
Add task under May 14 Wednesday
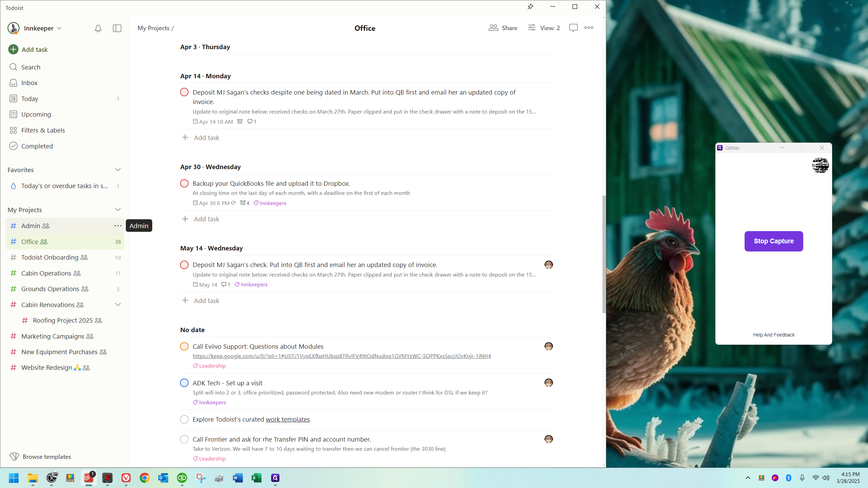[201, 301]
